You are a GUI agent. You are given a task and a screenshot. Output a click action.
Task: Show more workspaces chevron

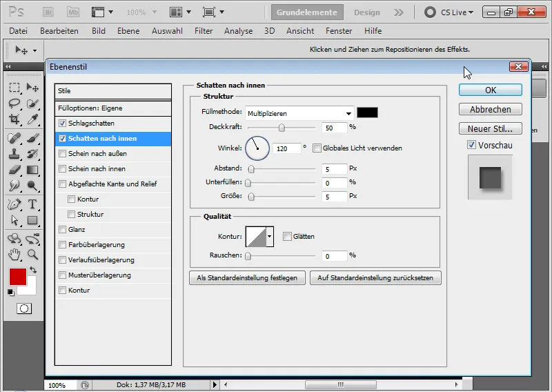tap(399, 12)
